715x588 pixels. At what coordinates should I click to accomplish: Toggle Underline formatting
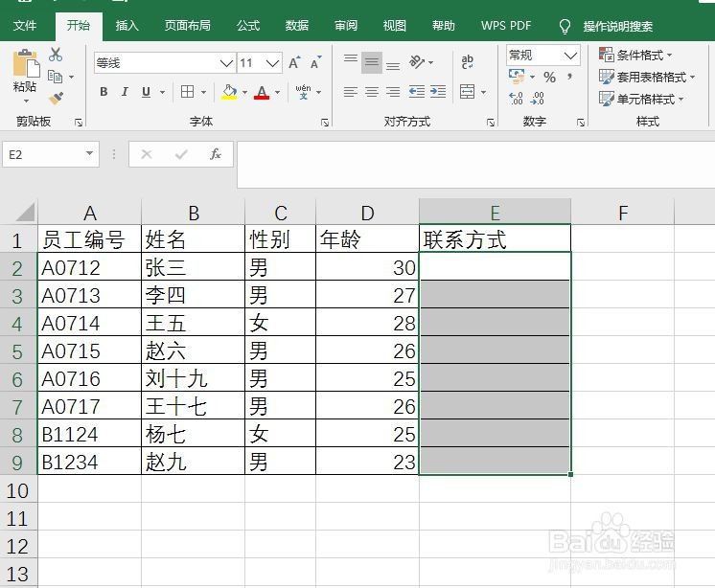[x=146, y=92]
